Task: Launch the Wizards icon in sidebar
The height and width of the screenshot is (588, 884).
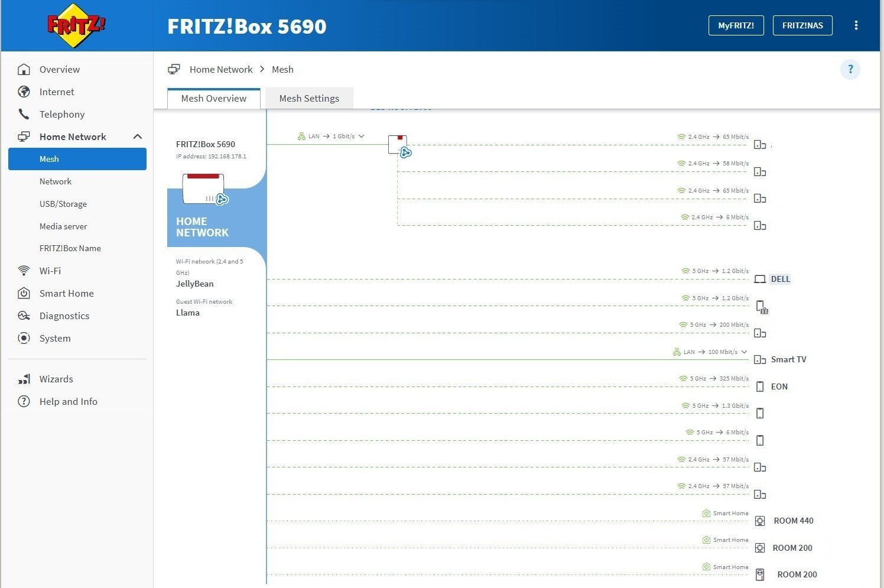Action: (x=24, y=379)
